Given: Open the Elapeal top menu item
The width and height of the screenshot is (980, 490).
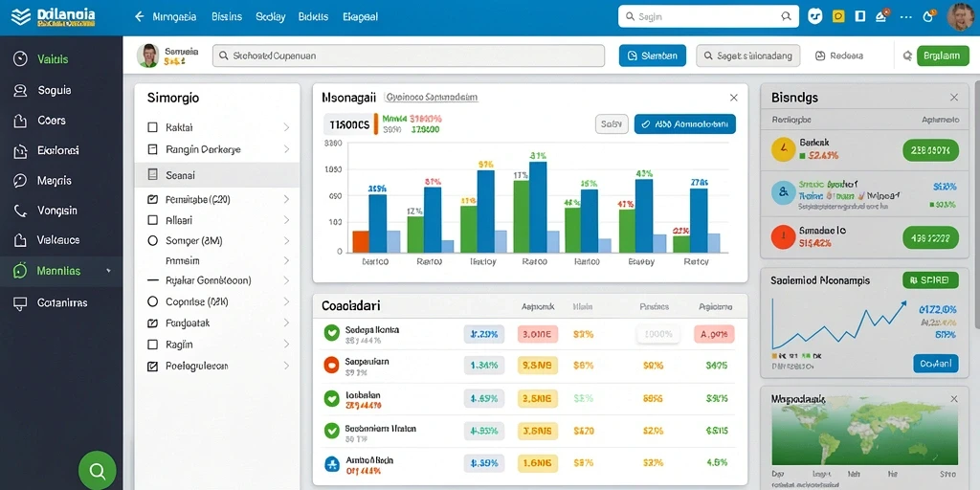Looking at the screenshot, I should pyautogui.click(x=360, y=17).
